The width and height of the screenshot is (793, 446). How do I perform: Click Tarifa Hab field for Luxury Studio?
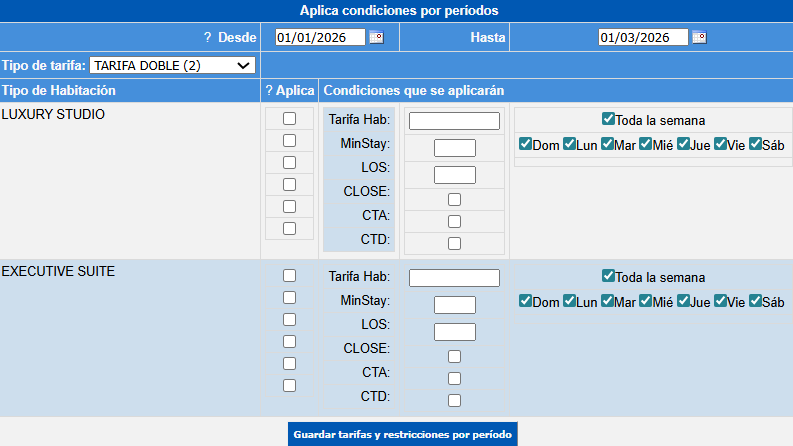[x=454, y=121]
